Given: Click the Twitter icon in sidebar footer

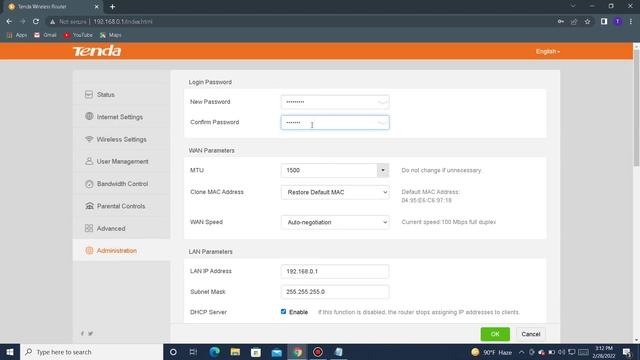Looking at the screenshot, I should click(91, 333).
